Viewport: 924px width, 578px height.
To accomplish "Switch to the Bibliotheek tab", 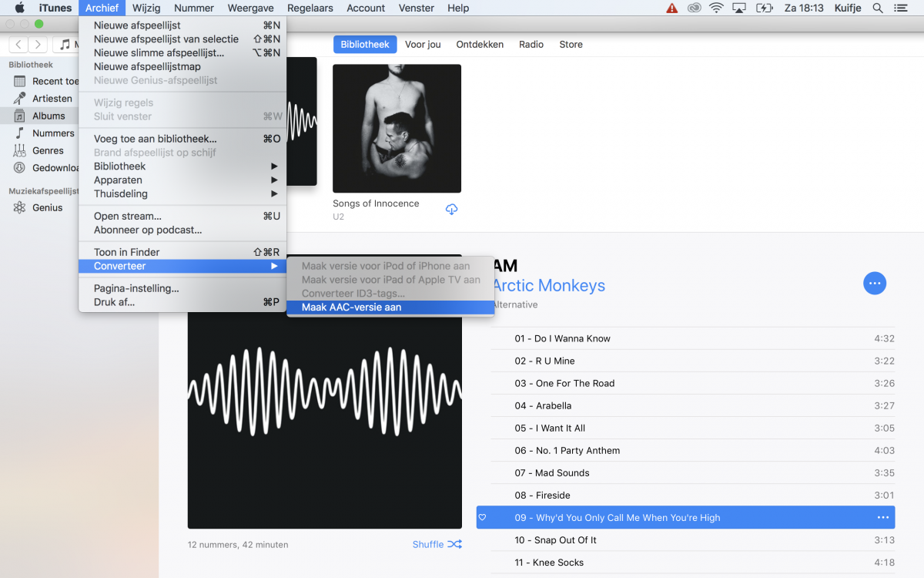I will coord(365,45).
